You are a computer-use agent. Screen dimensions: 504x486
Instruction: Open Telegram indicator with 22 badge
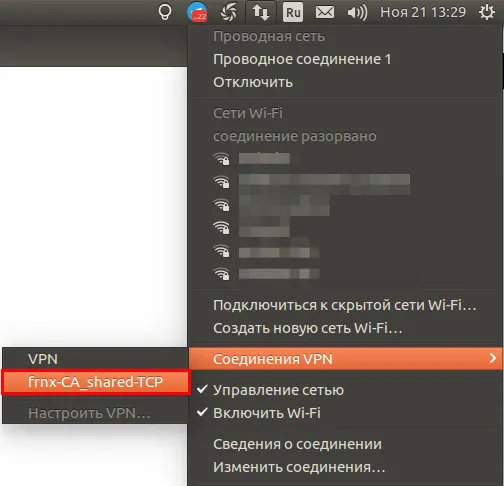[x=197, y=12]
